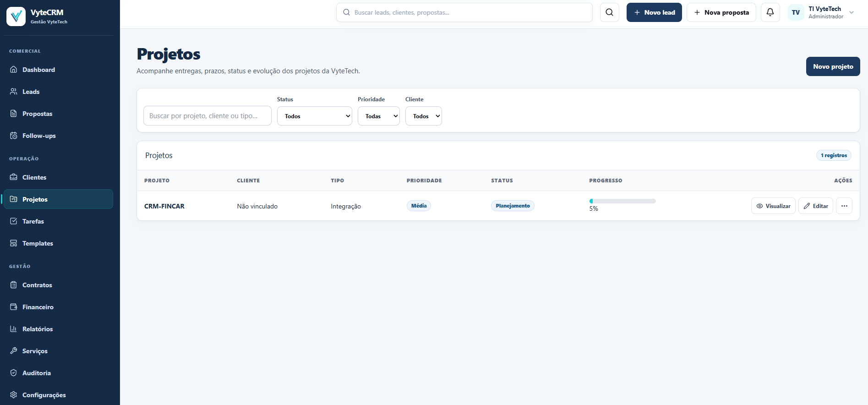The height and width of the screenshot is (405, 868).
Task: Click the Novo projeto button
Action: pos(833,66)
